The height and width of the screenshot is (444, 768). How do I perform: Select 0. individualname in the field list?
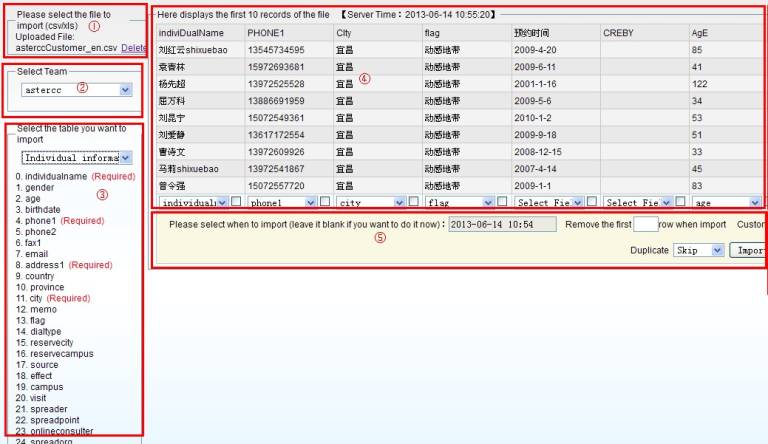(51, 176)
